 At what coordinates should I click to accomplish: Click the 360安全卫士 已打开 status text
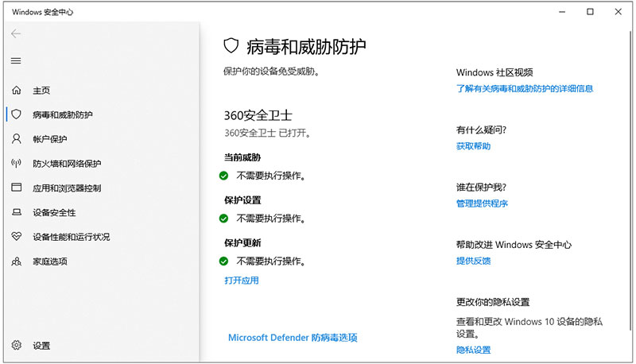tap(268, 133)
